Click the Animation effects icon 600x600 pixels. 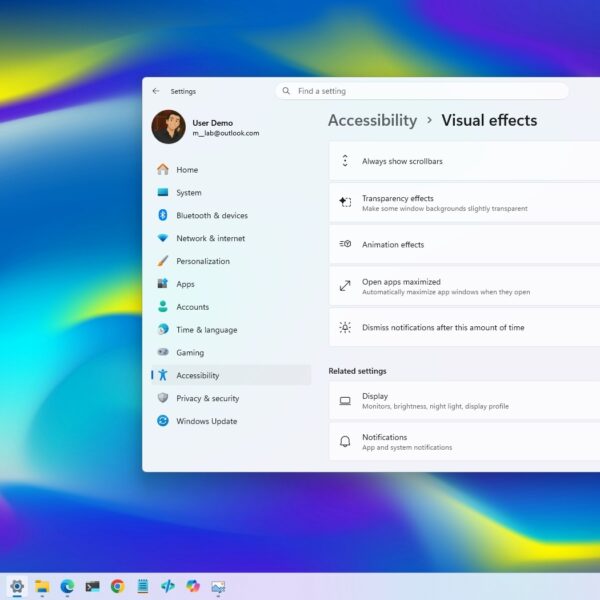(345, 244)
